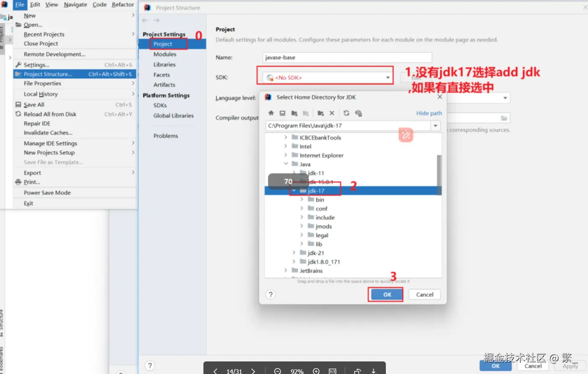Image resolution: width=588 pixels, height=374 pixels.
Task: Expand the Internet Explorer folder
Action: 286,155
